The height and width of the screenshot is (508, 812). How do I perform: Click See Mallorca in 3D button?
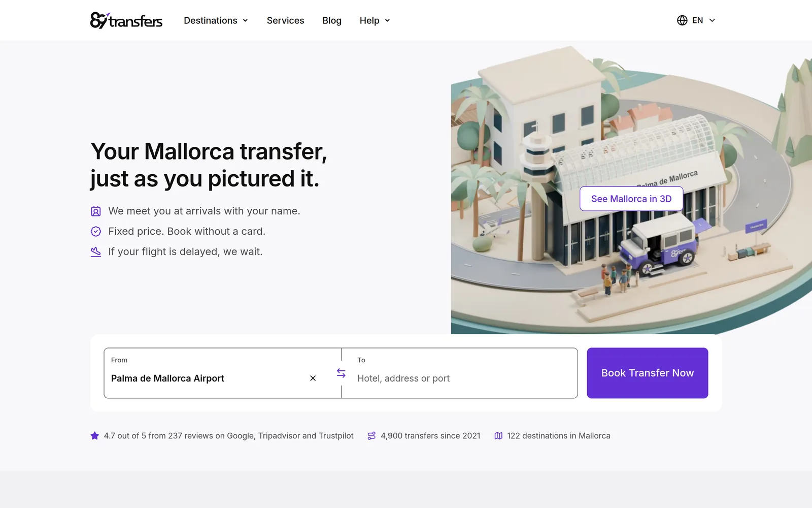pyautogui.click(x=631, y=199)
